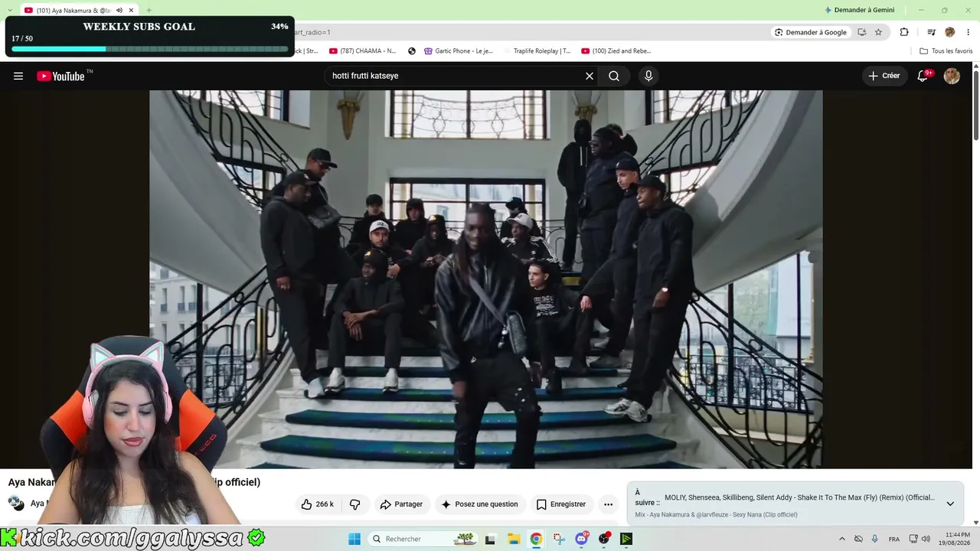980x551 pixels.
Task: Install app icon in address bar
Action: click(x=862, y=32)
